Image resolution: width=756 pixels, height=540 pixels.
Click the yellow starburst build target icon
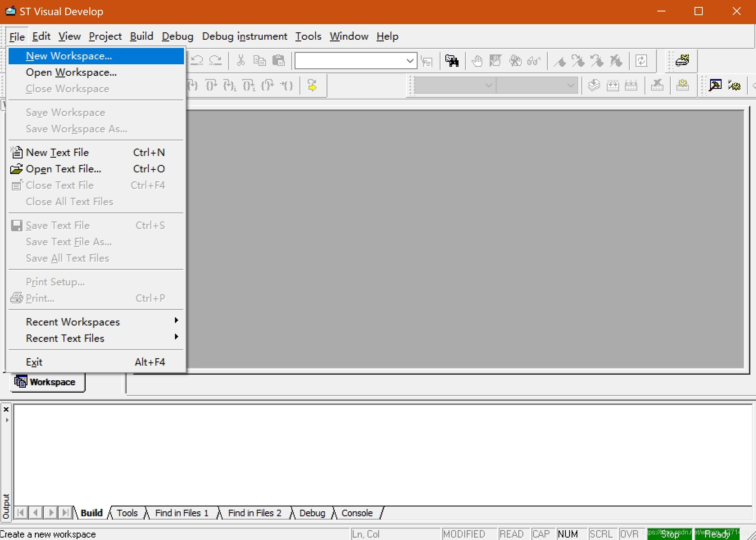[x=683, y=85]
